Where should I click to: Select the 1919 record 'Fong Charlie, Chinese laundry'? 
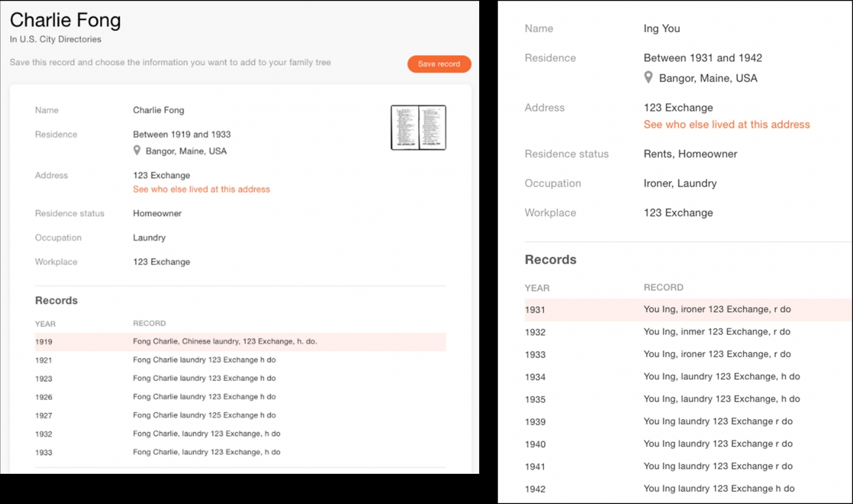click(x=240, y=342)
